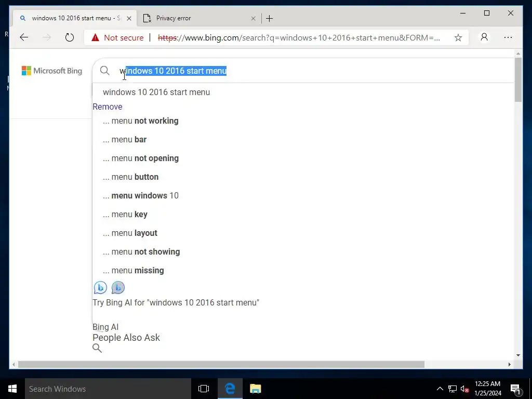Click the taskbar clock 12:25 AM
The height and width of the screenshot is (399, 532).
pos(487,389)
